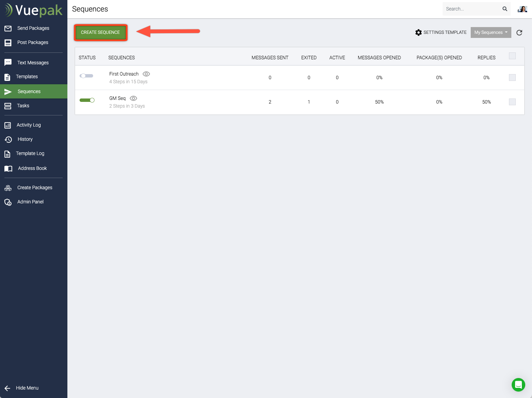Click the Activity Log chart icon
Screen dimensions: 532x398
(8, 125)
